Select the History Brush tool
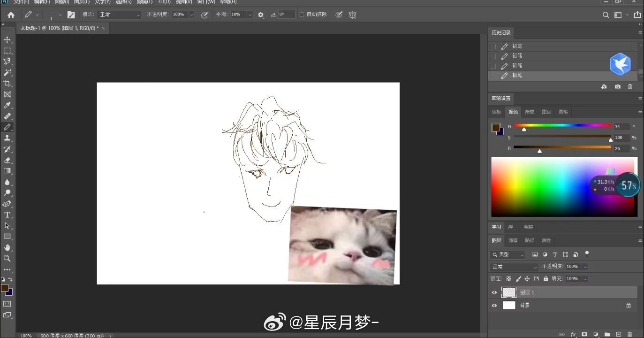The width and height of the screenshot is (644, 338). coord(7,149)
